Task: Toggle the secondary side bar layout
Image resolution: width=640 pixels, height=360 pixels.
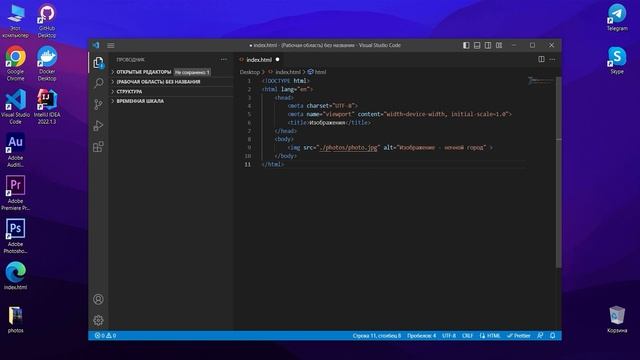Action: point(488,45)
